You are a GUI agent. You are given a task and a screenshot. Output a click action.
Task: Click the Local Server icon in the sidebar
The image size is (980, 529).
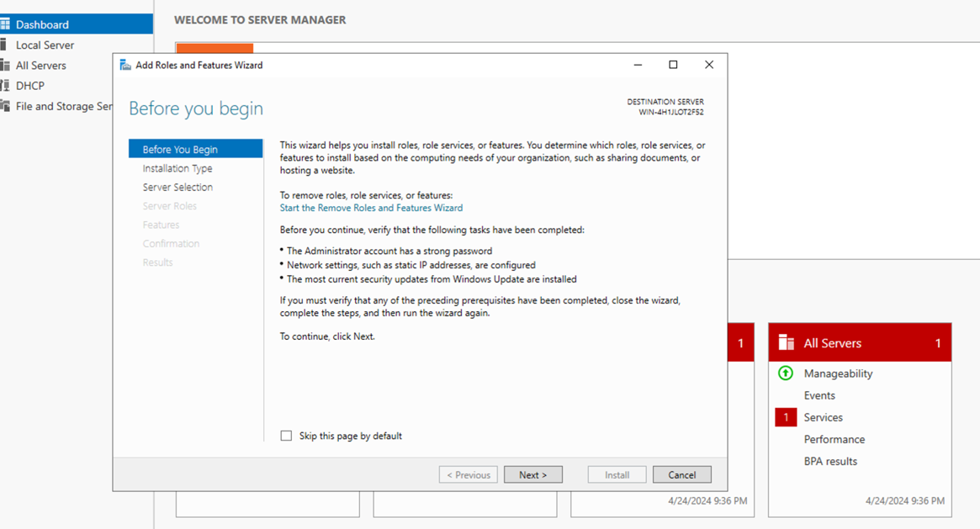[3, 45]
